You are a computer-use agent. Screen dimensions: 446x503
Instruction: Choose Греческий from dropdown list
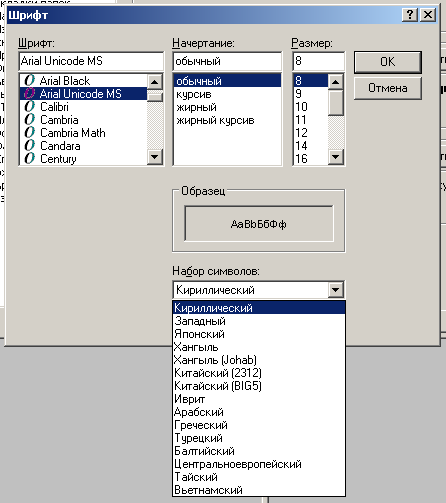click(x=259, y=425)
